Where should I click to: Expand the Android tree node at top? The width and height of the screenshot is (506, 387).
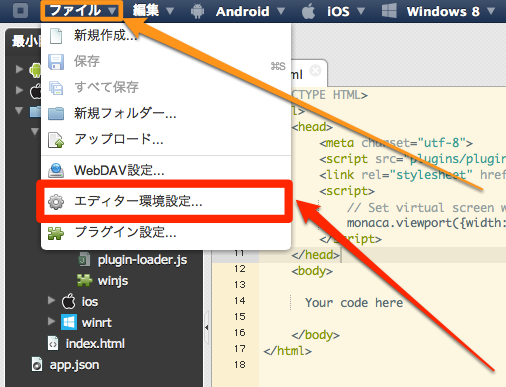[x=19, y=69]
